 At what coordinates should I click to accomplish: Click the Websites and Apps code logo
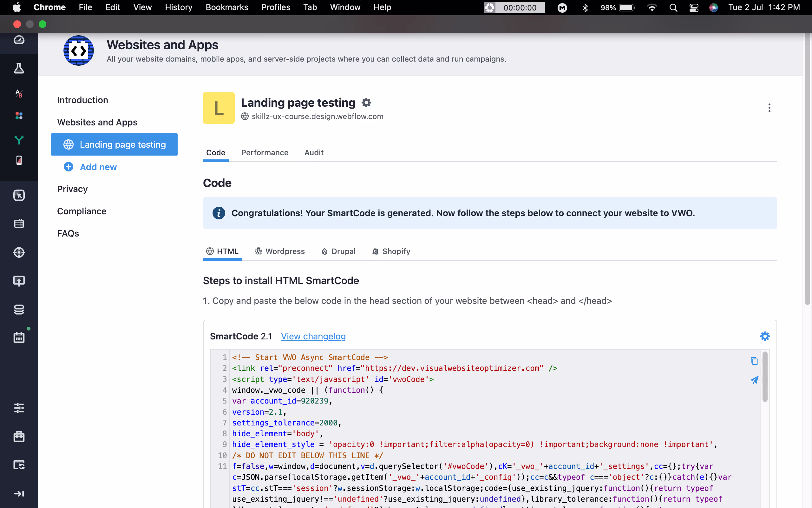click(79, 51)
